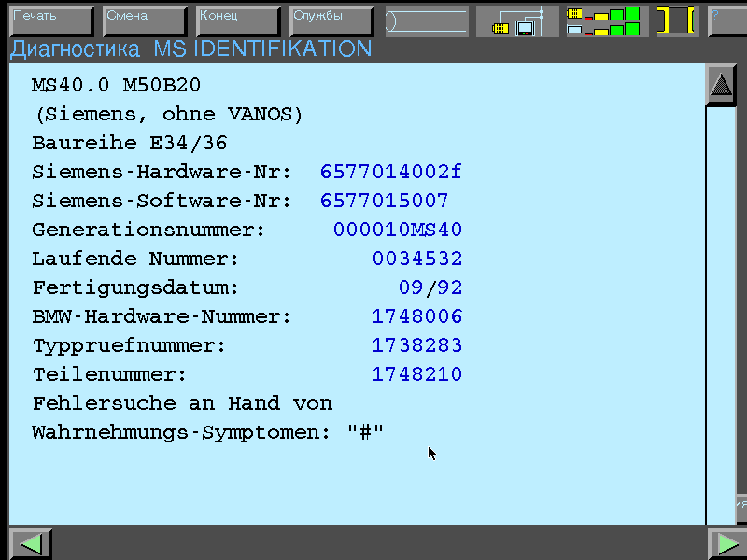Click the 'Siemens-Hardware-Nr:' label

point(162,172)
